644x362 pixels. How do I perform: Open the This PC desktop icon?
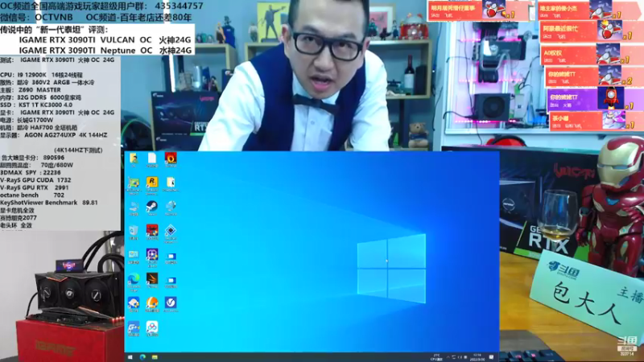tap(134, 208)
